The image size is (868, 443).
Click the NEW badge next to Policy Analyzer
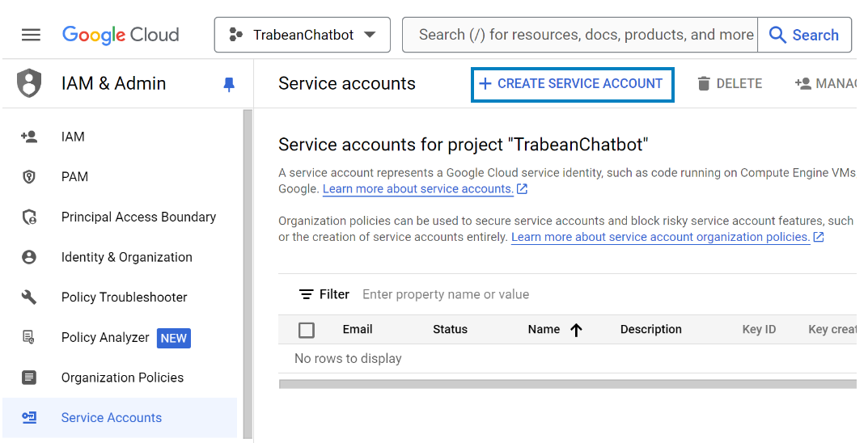(174, 338)
